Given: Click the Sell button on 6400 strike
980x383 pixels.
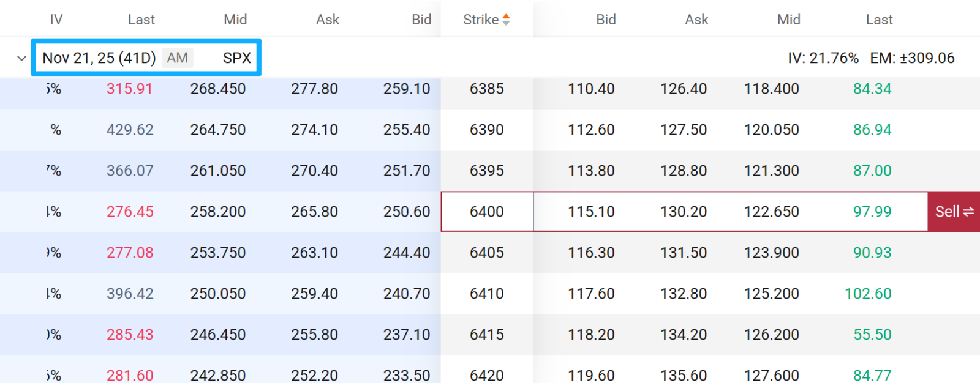Looking at the screenshot, I should pos(954,212).
